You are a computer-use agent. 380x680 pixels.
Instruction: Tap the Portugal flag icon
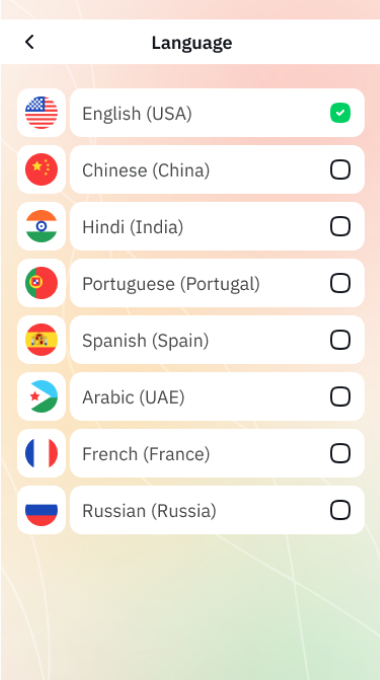tap(41, 283)
